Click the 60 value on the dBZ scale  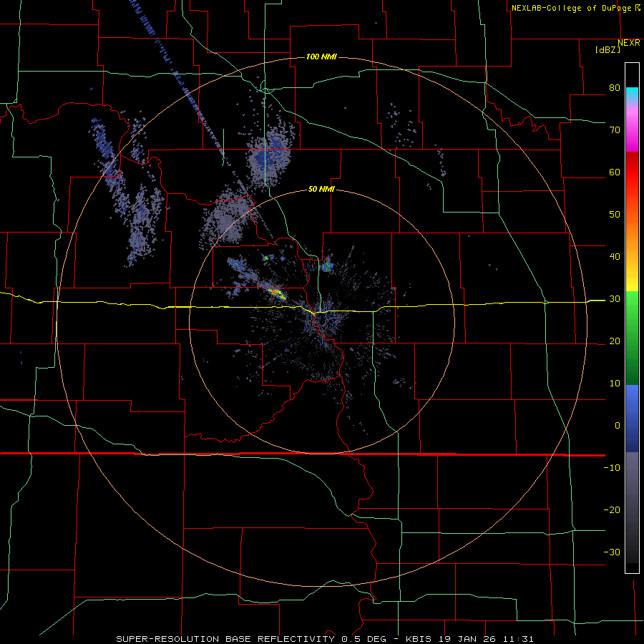click(615, 172)
